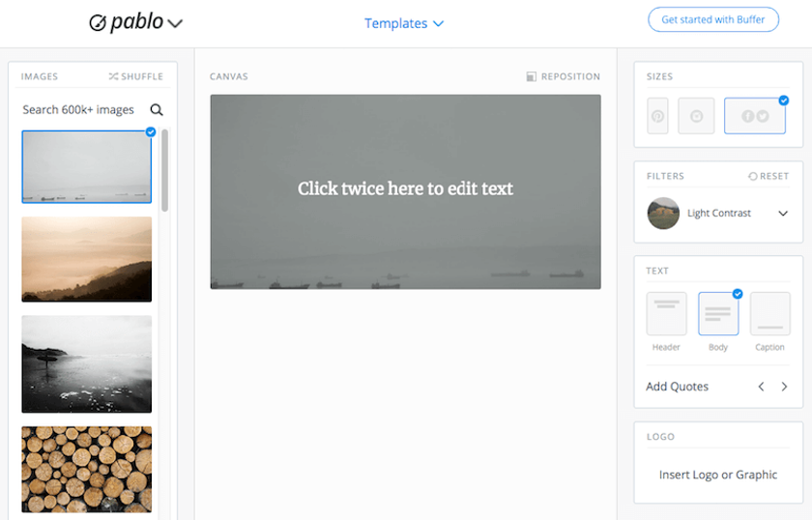Choose the Pinterest size option
The image size is (812, 520).
pyautogui.click(x=657, y=116)
